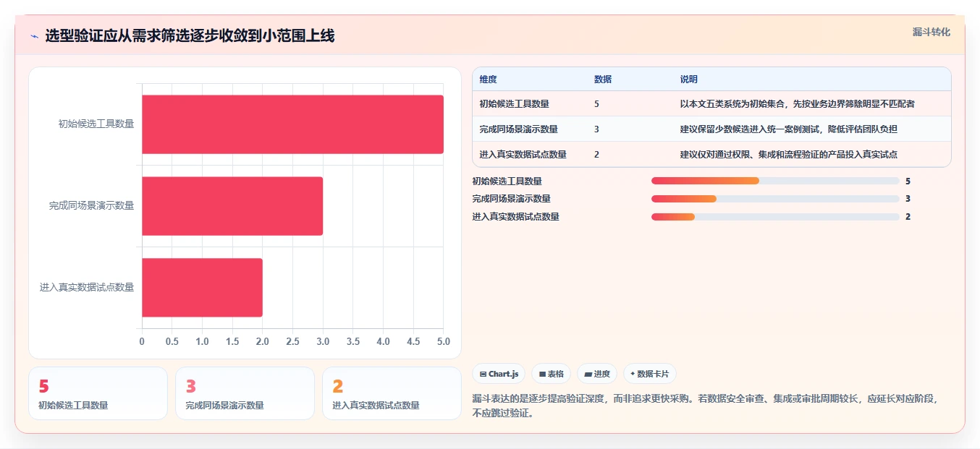Click the data card showing number 2
This screenshot has width=980, height=449.
pyautogui.click(x=392, y=393)
